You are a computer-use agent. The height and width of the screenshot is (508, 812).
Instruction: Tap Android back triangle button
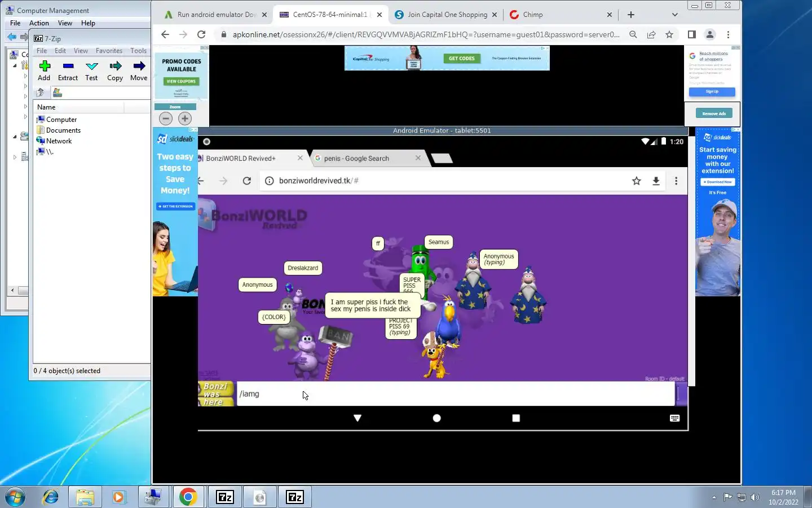point(358,418)
